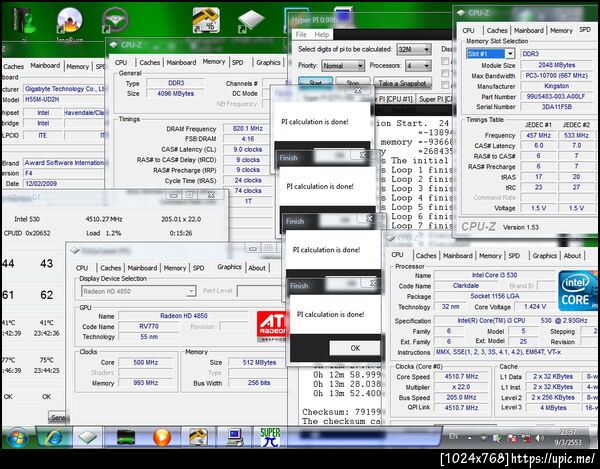
Task: Open the orange media player taskbar button
Action: point(162,437)
